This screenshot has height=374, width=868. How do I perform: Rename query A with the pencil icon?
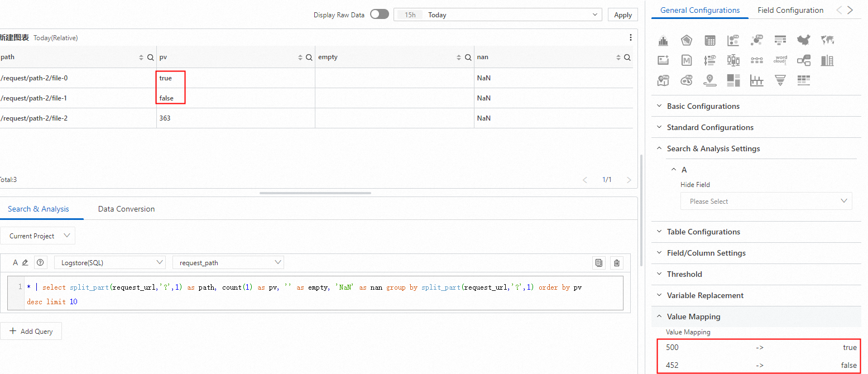(25, 262)
